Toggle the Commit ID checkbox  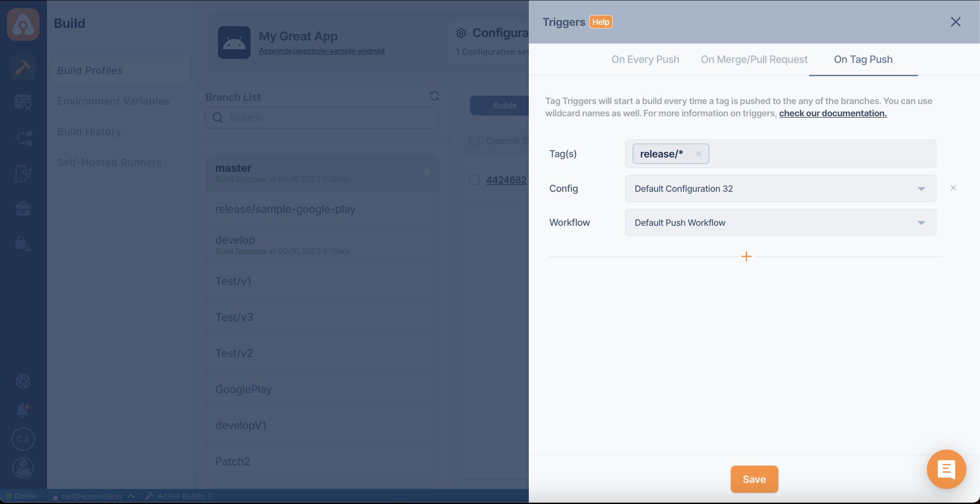474,141
